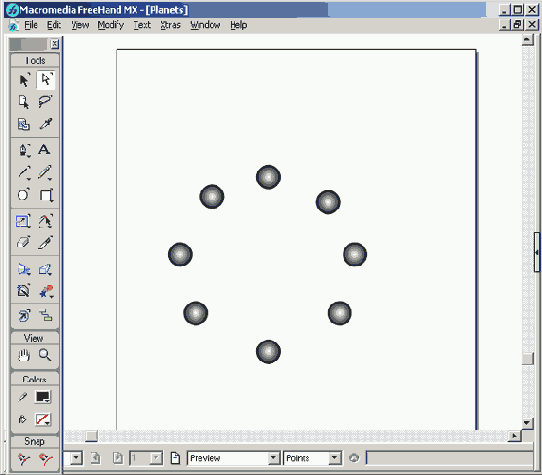Open the Preview mode dropdown
The height and width of the screenshot is (475, 542).
tap(273, 458)
